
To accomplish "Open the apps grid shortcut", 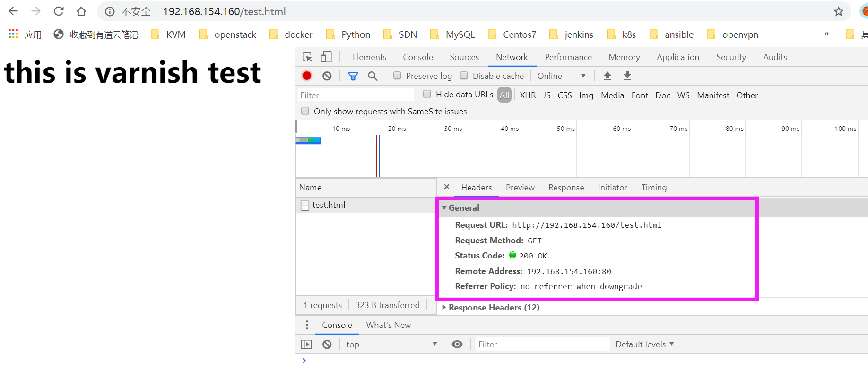I will (25, 34).
